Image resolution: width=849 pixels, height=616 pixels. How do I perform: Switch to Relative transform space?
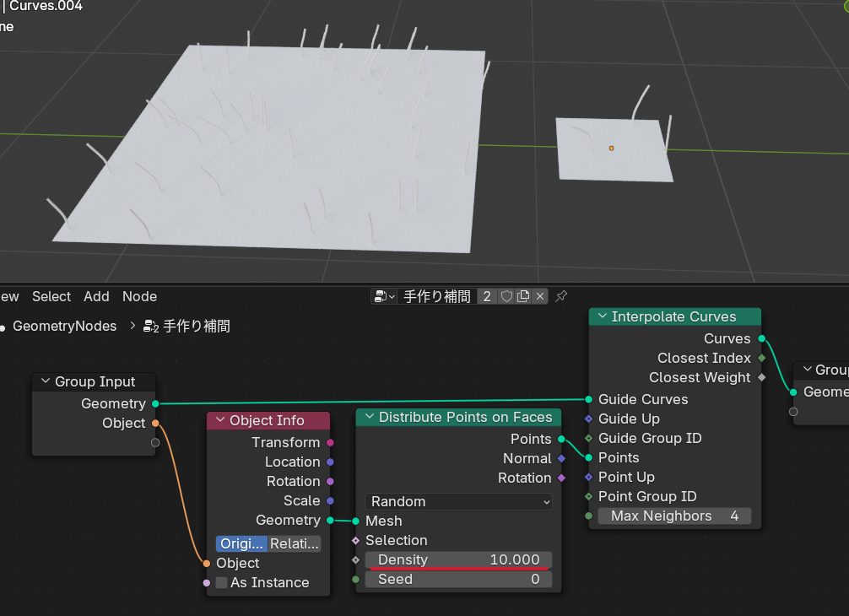coord(295,543)
